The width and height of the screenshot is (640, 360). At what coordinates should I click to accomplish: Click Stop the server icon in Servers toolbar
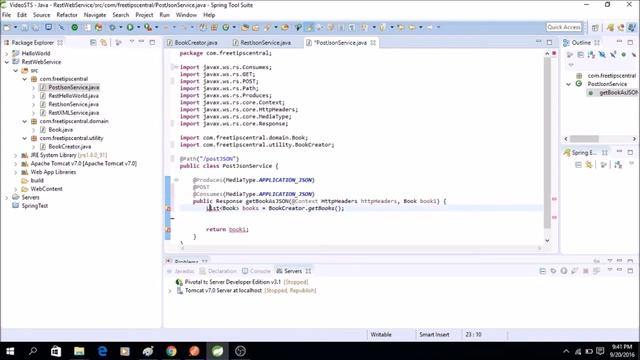tap(585, 271)
